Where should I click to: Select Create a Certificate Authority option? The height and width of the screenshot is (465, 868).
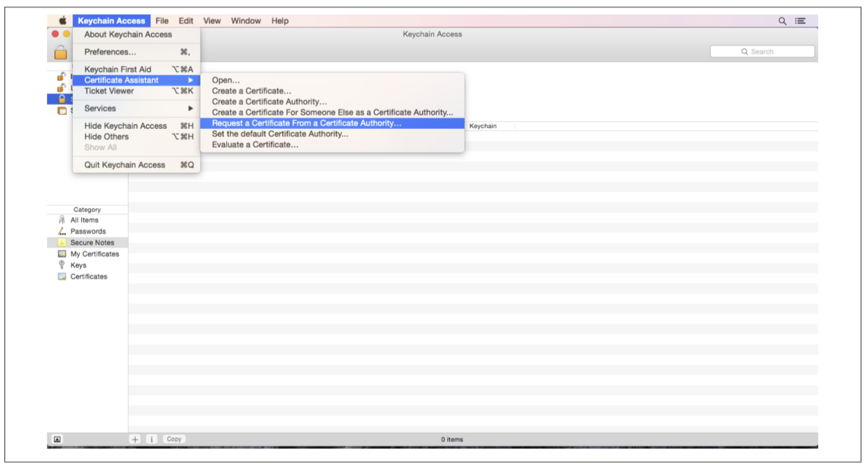[x=269, y=102]
